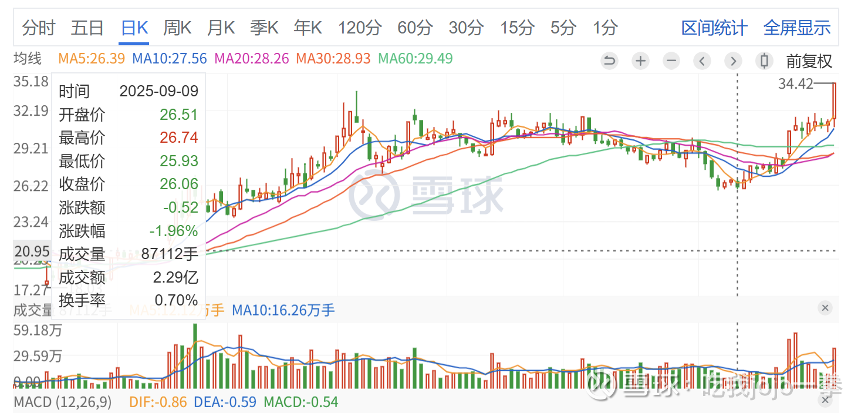Zoom out the chart with minus icon
This screenshot has width=868, height=413.
pyautogui.click(x=671, y=61)
